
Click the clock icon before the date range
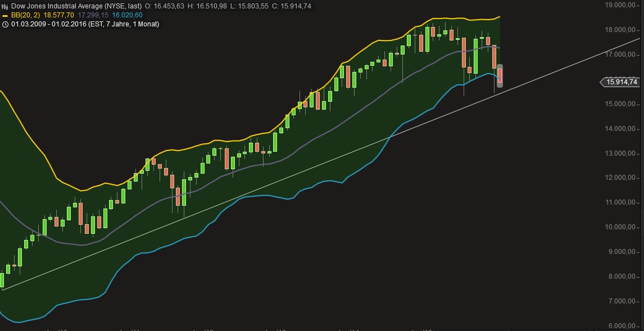pos(6,24)
